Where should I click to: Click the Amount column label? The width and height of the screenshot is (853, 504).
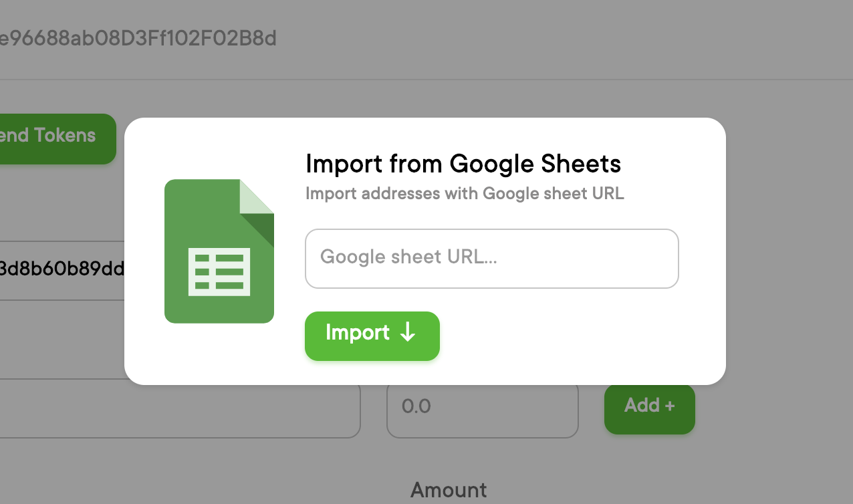449,489
